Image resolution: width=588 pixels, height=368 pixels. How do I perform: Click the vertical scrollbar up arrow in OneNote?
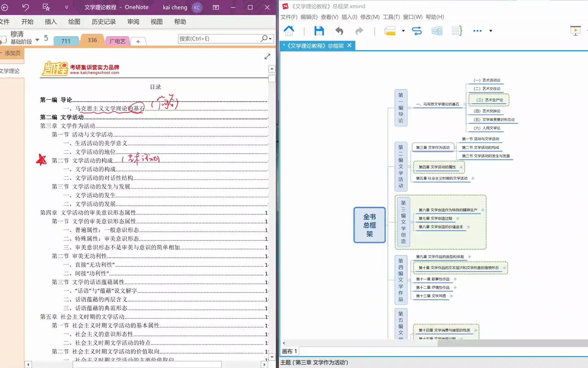pos(272,69)
